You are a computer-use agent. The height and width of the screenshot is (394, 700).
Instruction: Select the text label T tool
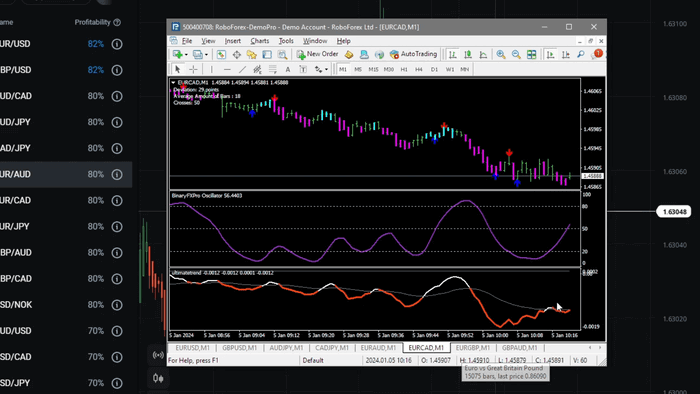(x=303, y=69)
